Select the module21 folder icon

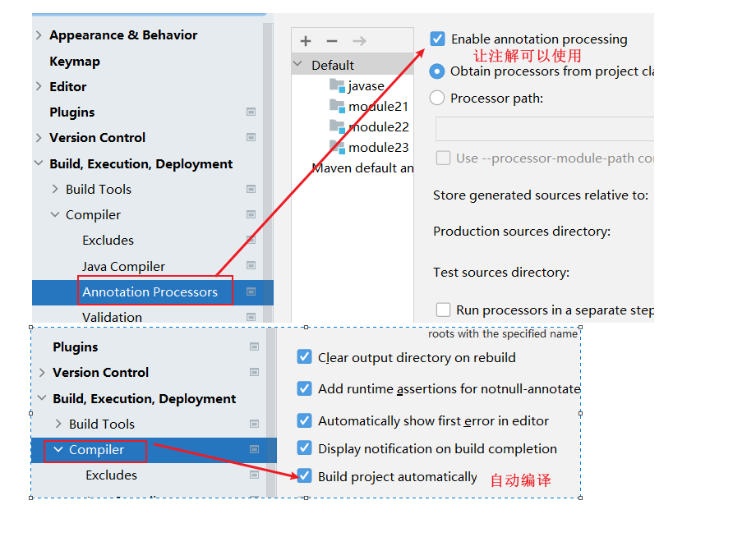pyautogui.click(x=337, y=106)
